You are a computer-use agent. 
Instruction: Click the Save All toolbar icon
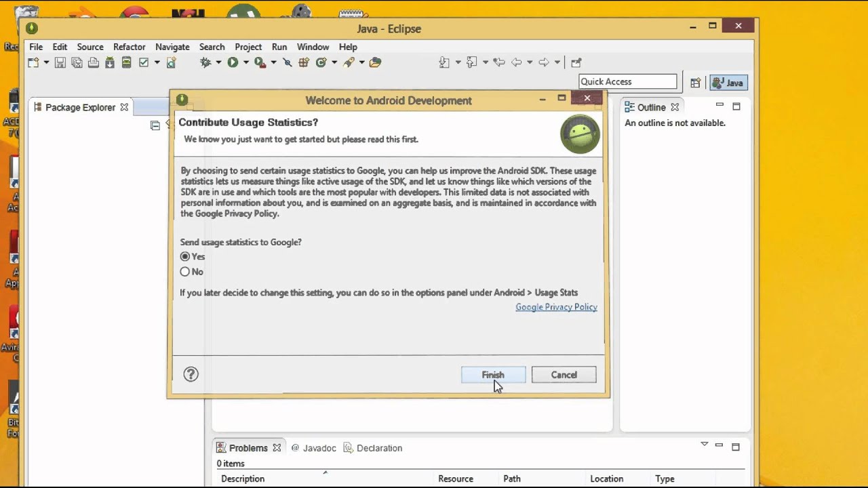(77, 62)
